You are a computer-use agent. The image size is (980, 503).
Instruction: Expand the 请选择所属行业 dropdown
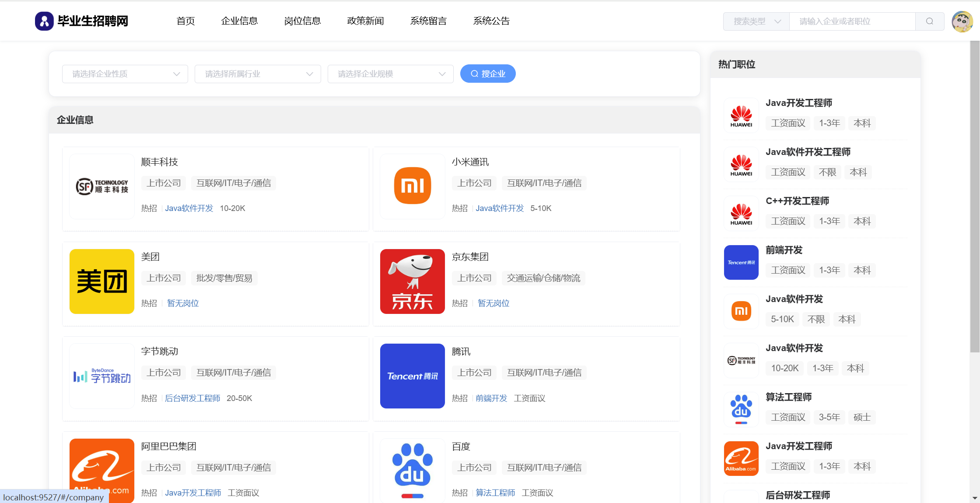pos(258,74)
